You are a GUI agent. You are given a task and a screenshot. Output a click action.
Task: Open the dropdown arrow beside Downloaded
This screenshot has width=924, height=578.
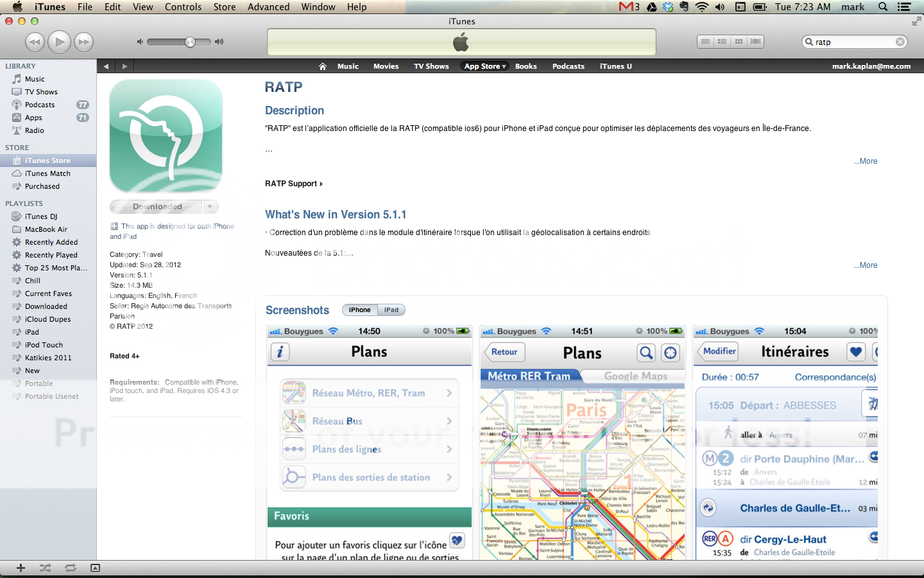(210, 207)
